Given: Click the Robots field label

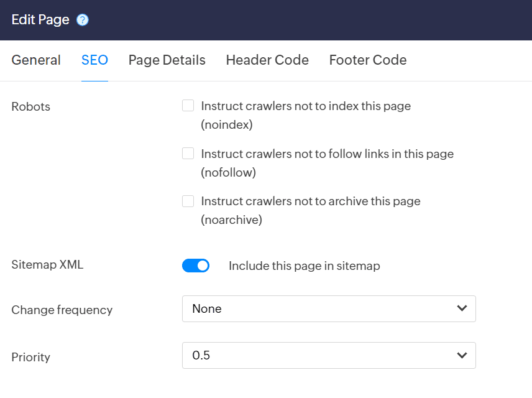Looking at the screenshot, I should (x=31, y=106).
